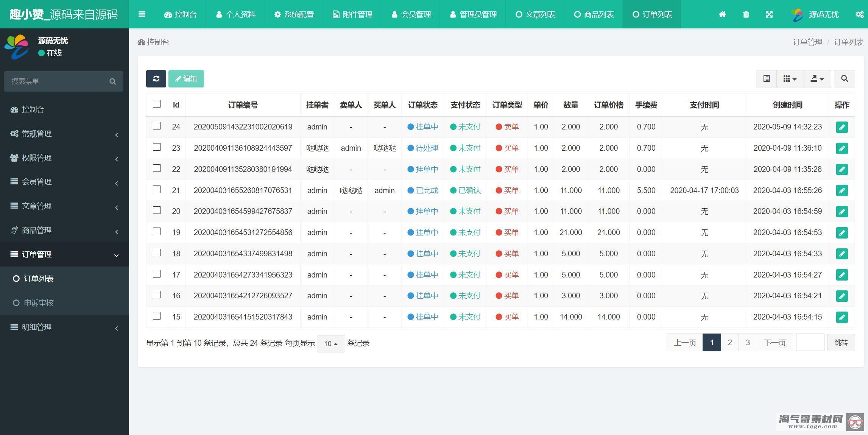868x435 pixels.
Task: Toggle the sidebar hamburger menu icon
Action: [142, 14]
